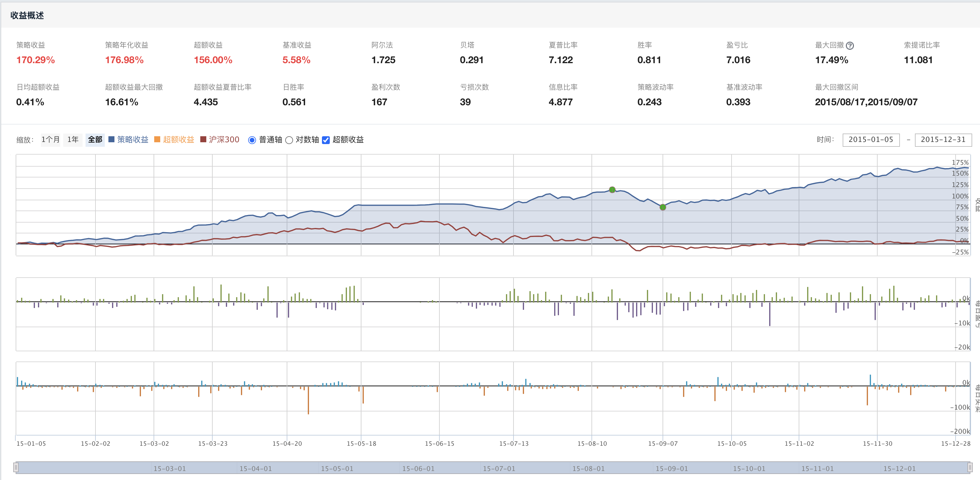
Task: Select the 对数轴 radio button
Action: click(289, 140)
